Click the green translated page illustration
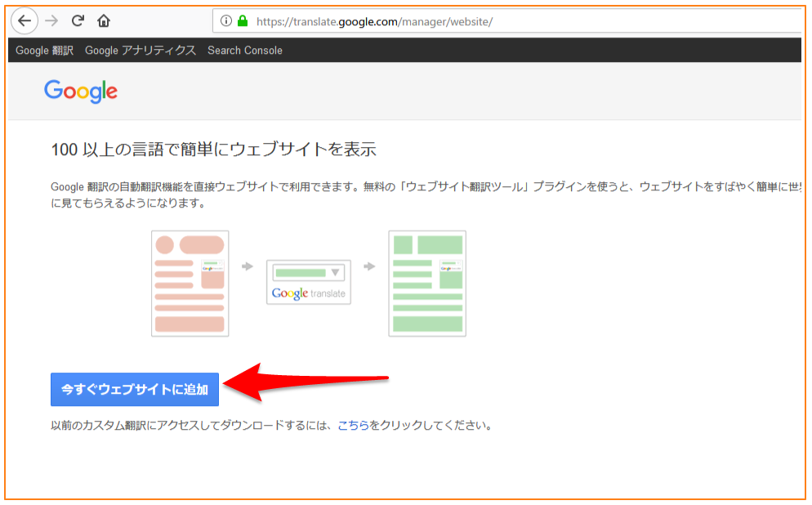The width and height of the screenshot is (812, 505). tap(427, 284)
